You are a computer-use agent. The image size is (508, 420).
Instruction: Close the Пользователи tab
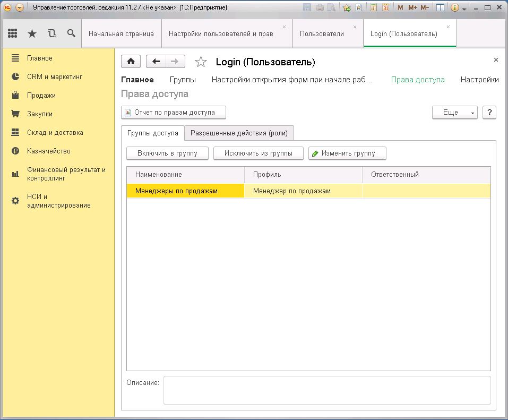tap(355, 27)
